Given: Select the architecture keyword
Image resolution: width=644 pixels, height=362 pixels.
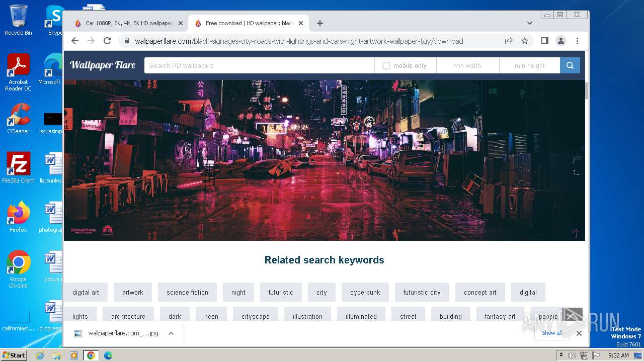Looking at the screenshot, I should pyautogui.click(x=128, y=315).
